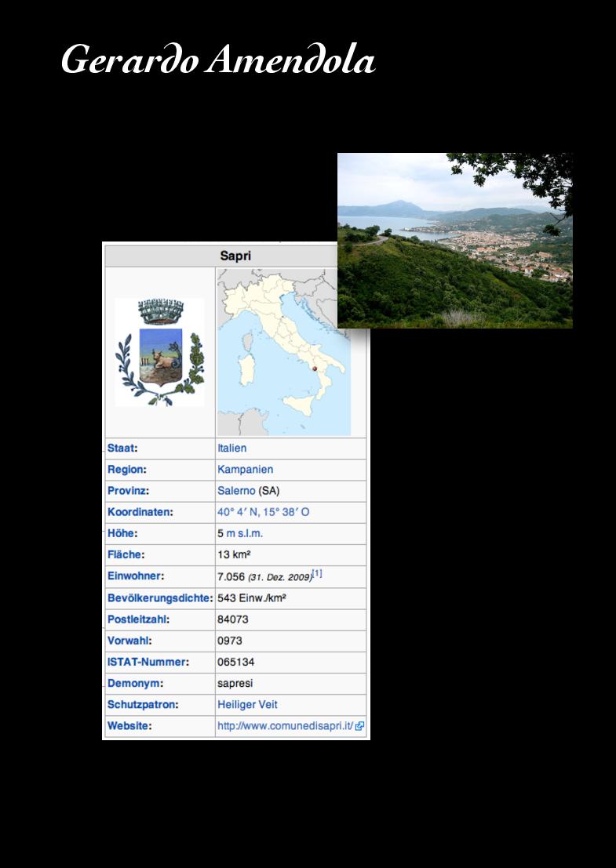Open the Salerno province link
This screenshot has width=616, height=868.
[x=235, y=491]
